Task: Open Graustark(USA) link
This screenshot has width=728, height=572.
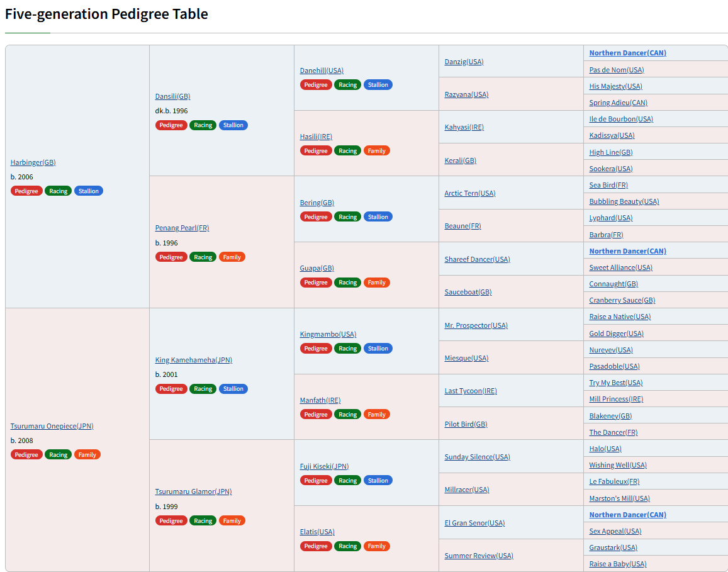Action: pos(613,547)
